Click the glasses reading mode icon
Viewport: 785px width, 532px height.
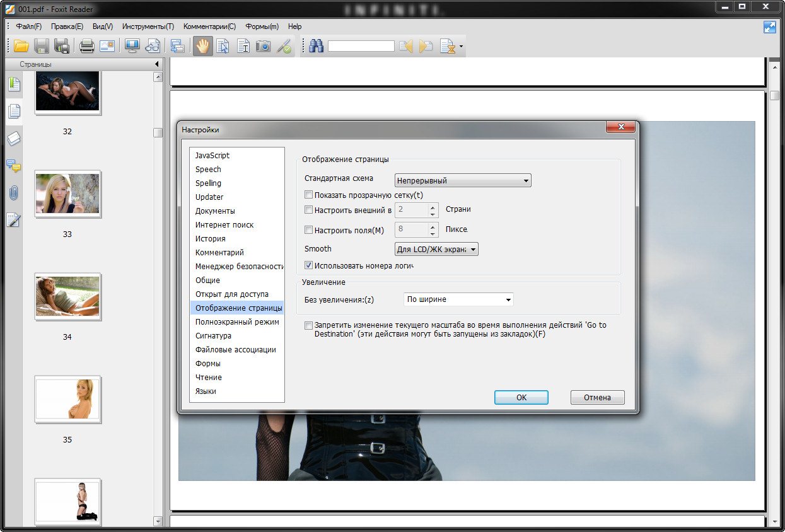tap(152, 46)
